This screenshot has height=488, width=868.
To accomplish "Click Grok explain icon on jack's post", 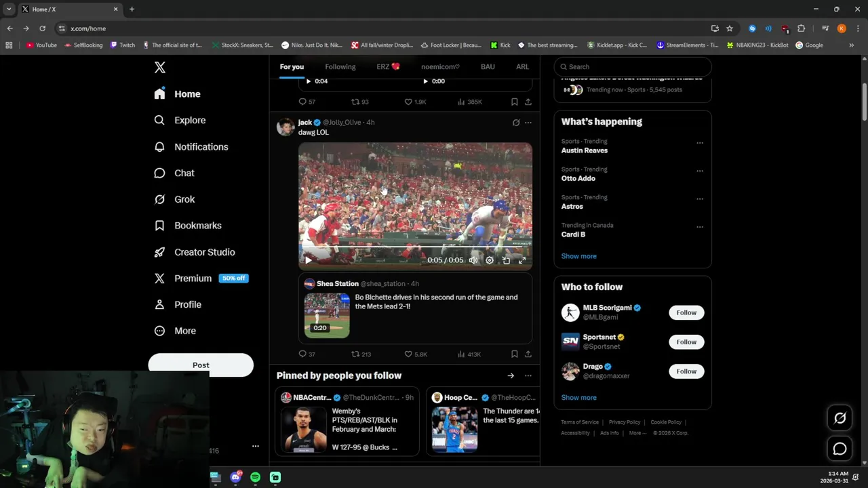I will [516, 123].
